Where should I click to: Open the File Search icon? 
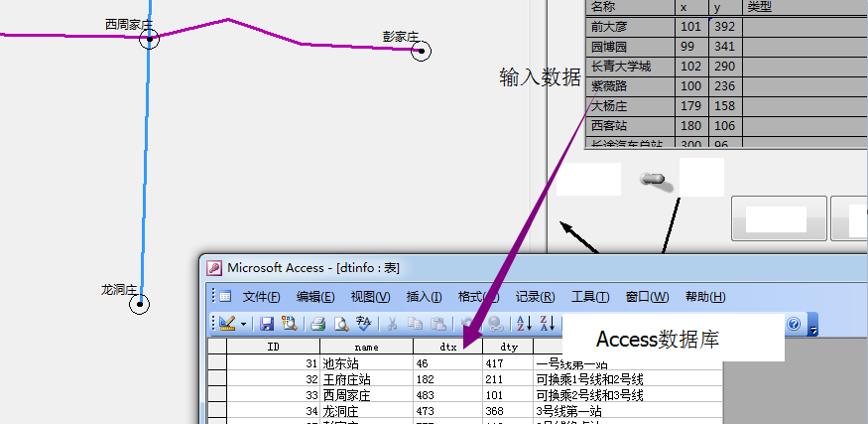coord(289,324)
